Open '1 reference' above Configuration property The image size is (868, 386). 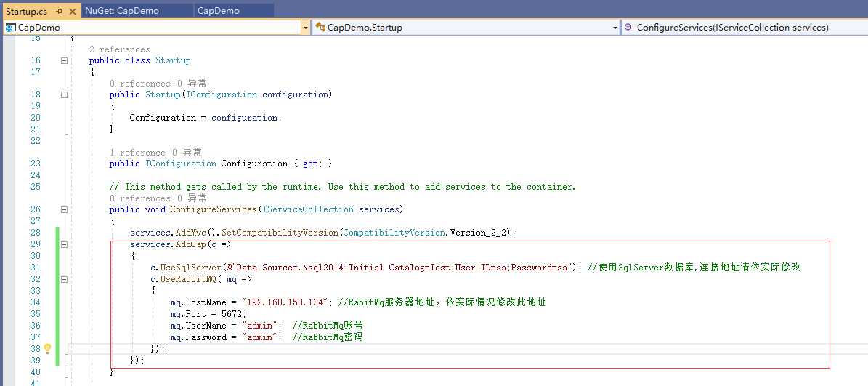137,153
